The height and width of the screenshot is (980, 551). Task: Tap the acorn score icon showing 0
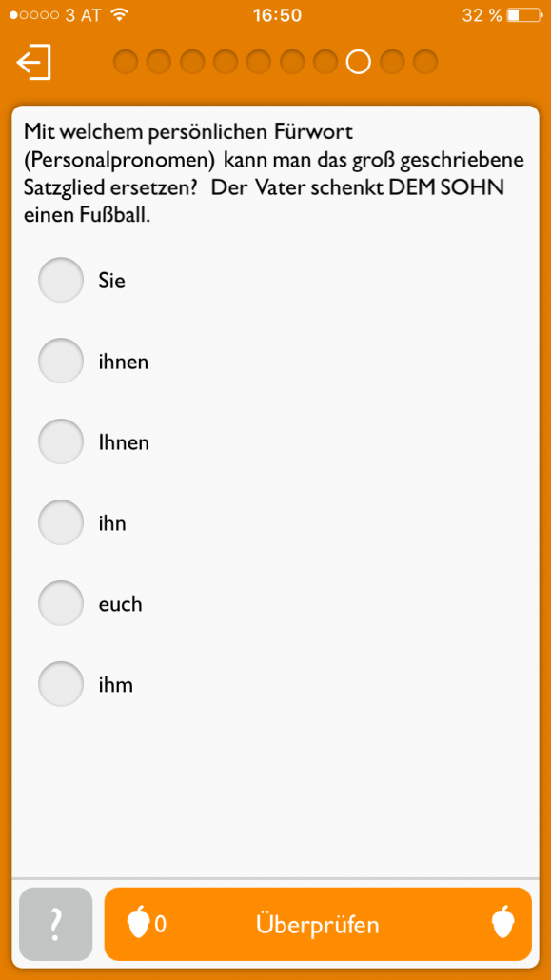point(139,924)
